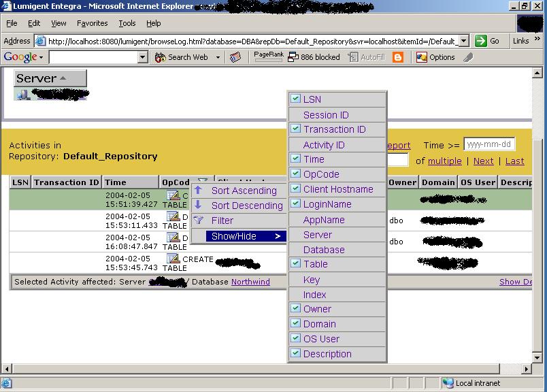Viewport: 547px width, 392px height.
Task: Click the Northwind database link
Action: [x=251, y=281]
